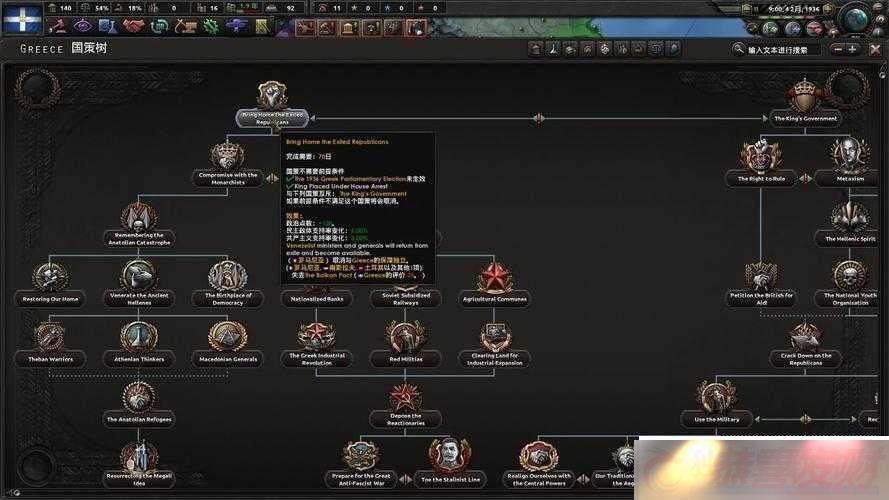The image size is (889, 500).
Task: Click the Greek flag country button
Action: [x=22, y=19]
